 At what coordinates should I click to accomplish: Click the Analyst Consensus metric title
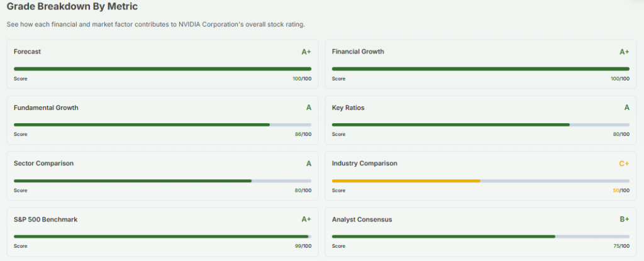[362, 219]
